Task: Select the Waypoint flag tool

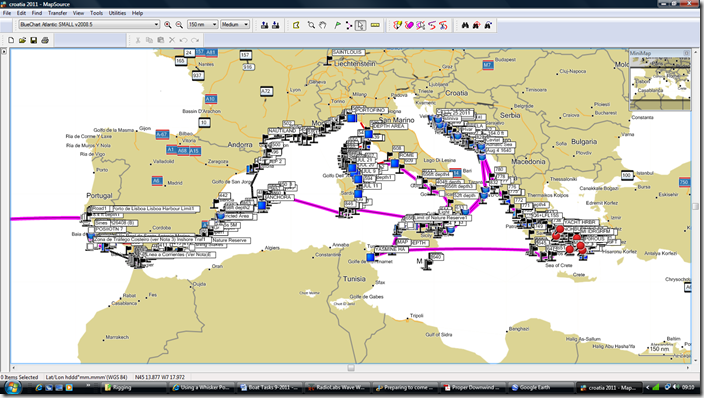Action: [337, 25]
